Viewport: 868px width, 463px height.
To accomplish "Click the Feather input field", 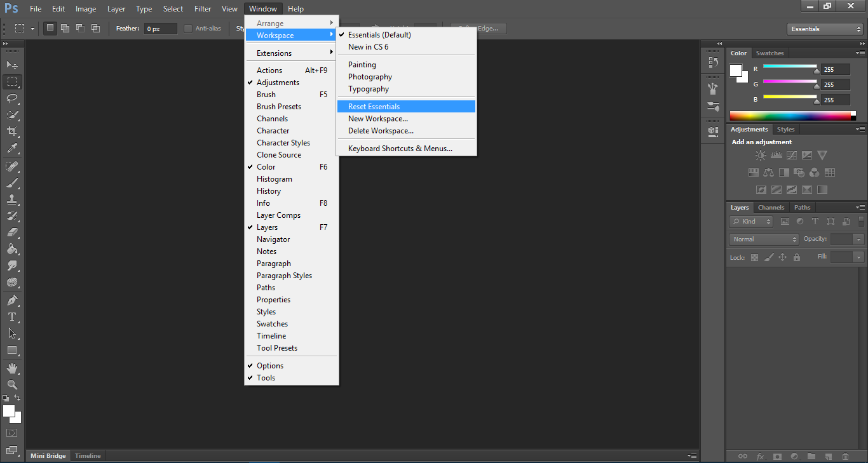I will (x=161, y=29).
